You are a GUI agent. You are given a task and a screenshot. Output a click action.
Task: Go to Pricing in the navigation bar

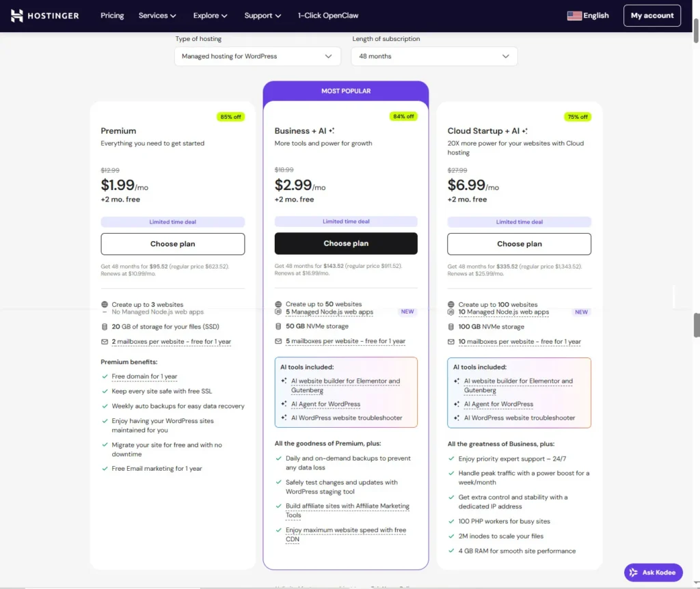112,16
